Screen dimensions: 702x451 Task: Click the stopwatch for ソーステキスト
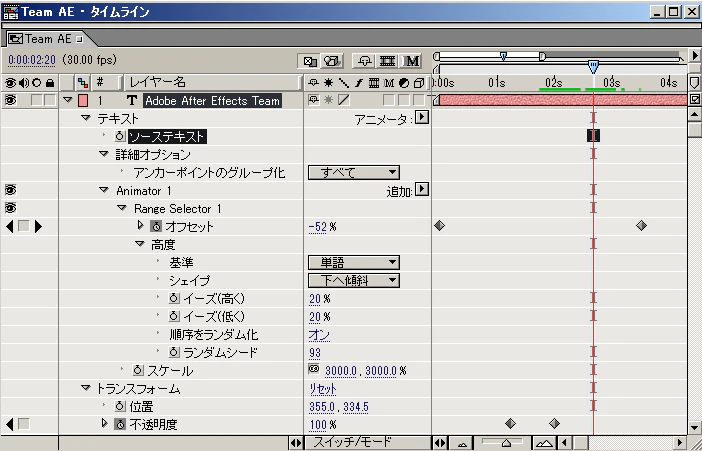click(120, 136)
